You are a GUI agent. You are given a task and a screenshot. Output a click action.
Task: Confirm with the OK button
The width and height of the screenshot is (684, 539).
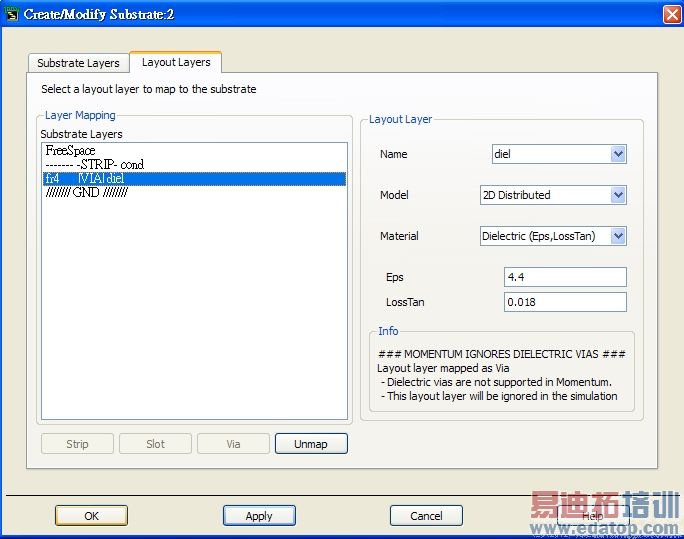point(92,516)
